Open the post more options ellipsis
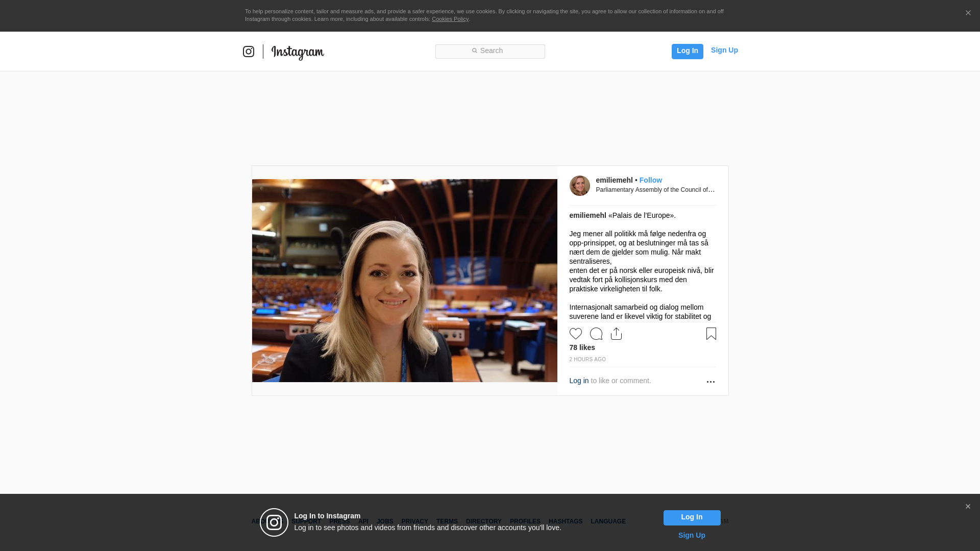The image size is (980, 551). pos(710,382)
